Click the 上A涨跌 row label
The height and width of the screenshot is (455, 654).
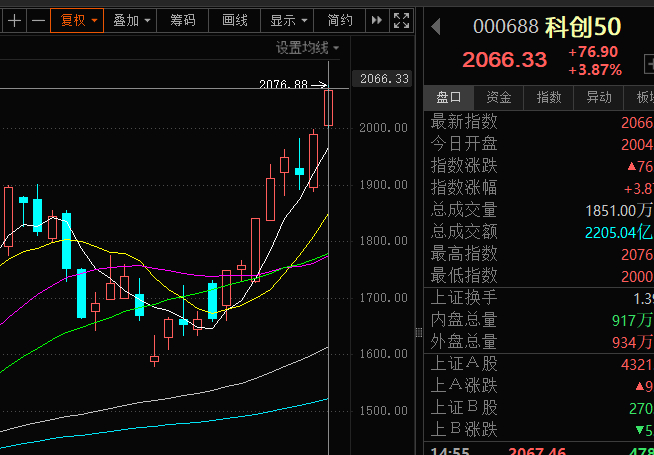pyautogui.click(x=464, y=386)
